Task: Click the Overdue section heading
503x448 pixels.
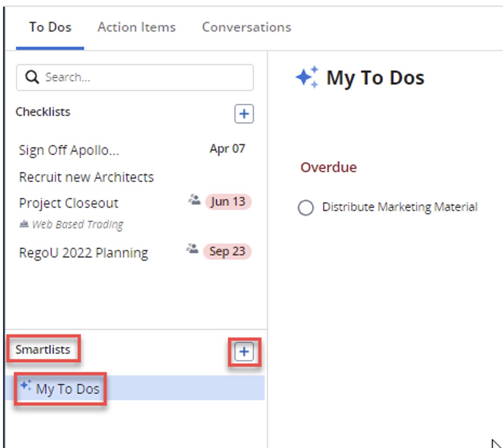Action: [x=329, y=167]
